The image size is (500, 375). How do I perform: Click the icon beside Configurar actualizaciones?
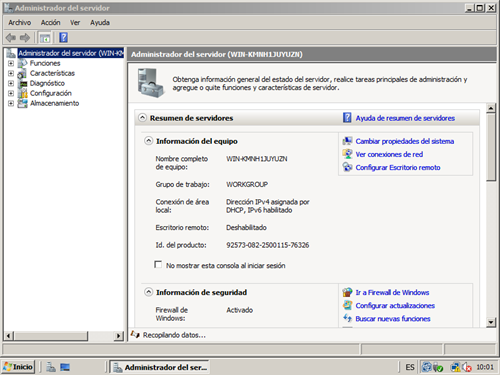(x=347, y=305)
